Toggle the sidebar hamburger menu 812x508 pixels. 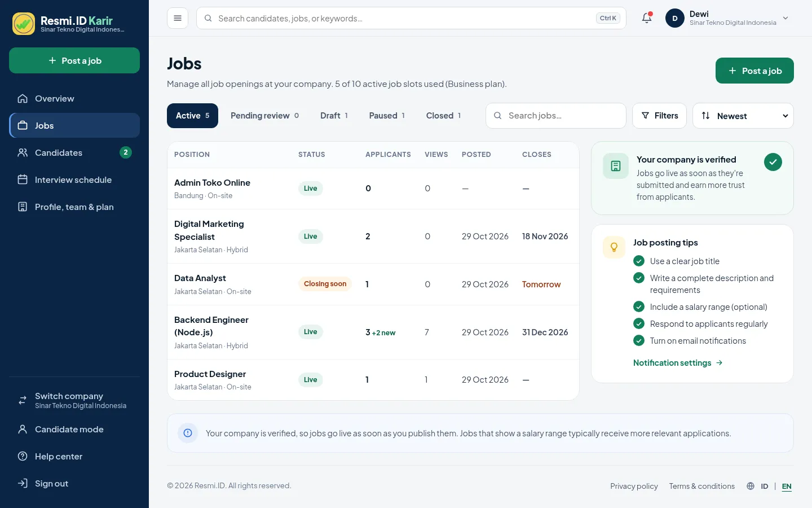pos(178,18)
